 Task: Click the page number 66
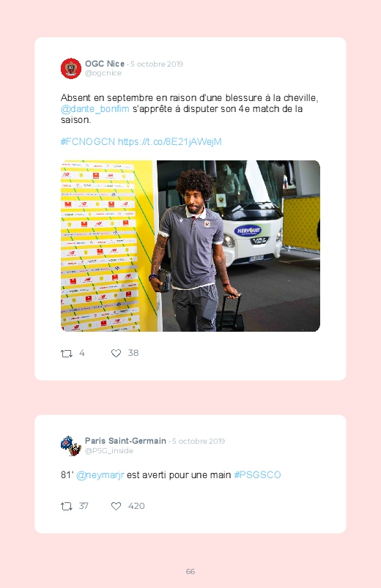(190, 571)
